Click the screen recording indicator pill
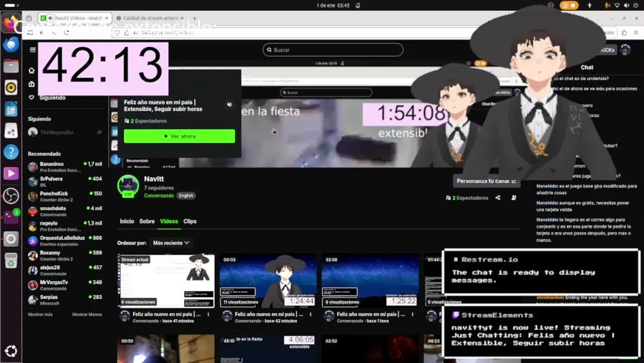The width and height of the screenshot is (644, 363). 570,5
